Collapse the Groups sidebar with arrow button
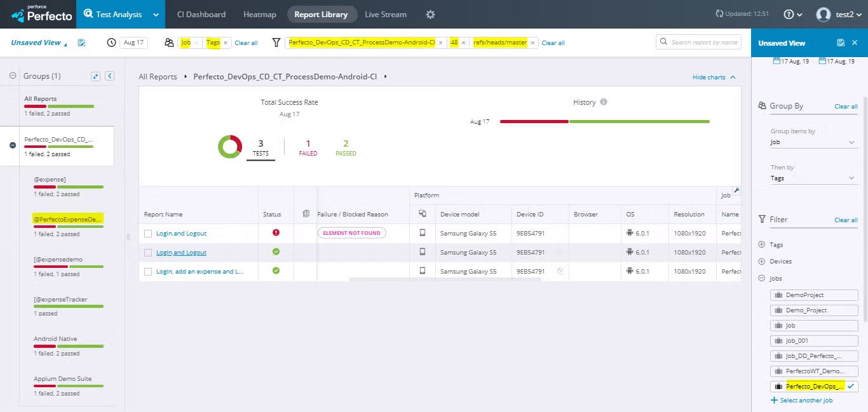 pyautogui.click(x=109, y=76)
